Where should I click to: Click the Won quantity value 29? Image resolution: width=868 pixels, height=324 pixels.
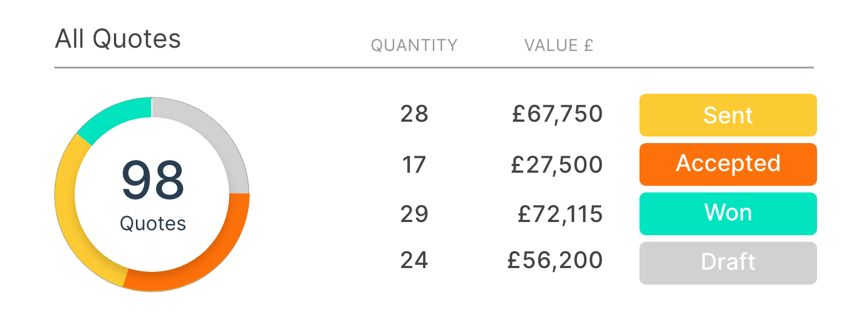(414, 214)
